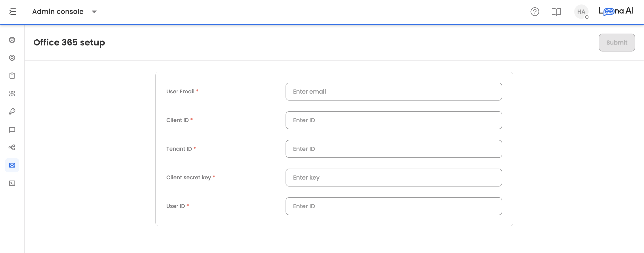Image resolution: width=644 pixels, height=253 pixels.
Task: Open the documentation book icon
Action: [556, 12]
